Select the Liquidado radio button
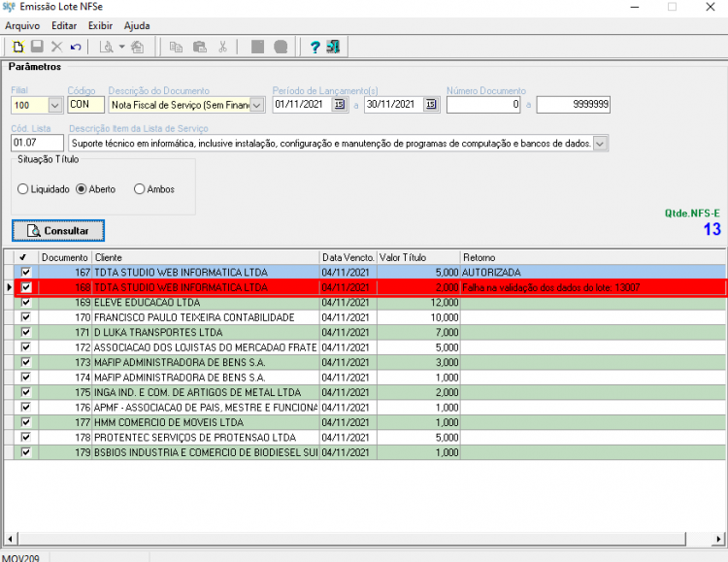 22,189
